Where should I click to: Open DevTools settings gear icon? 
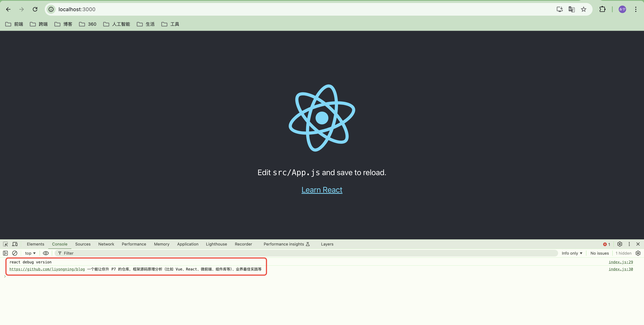[620, 244]
